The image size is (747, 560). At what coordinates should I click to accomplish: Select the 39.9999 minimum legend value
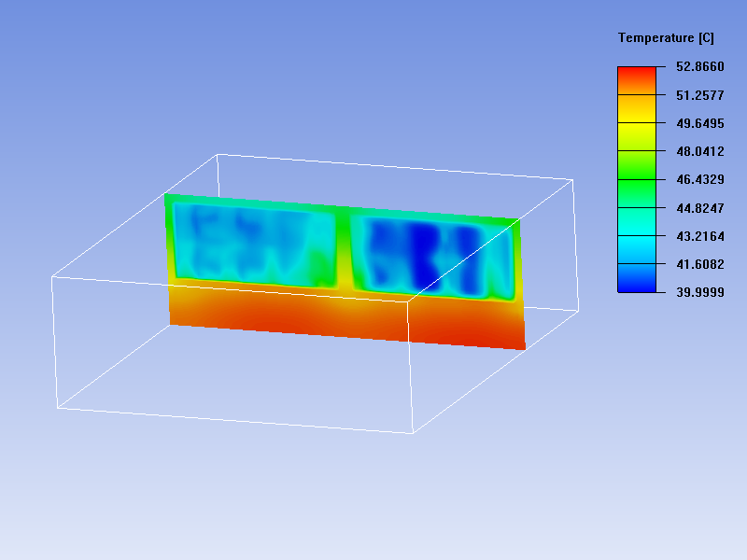click(699, 292)
